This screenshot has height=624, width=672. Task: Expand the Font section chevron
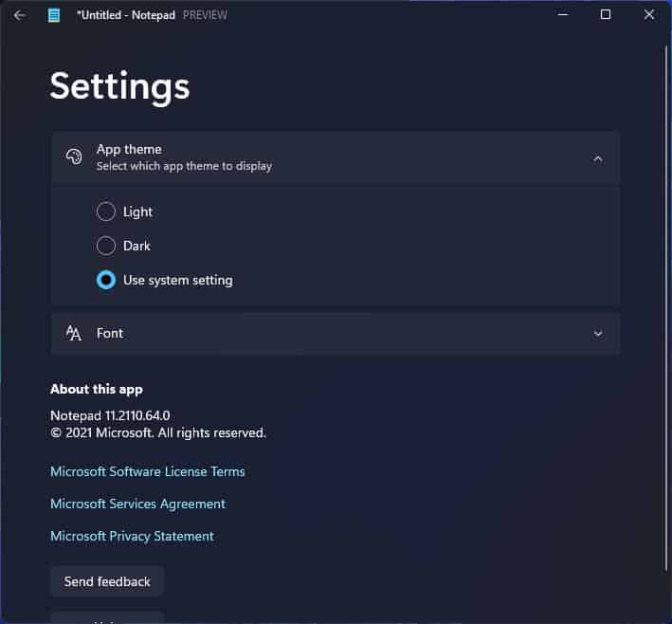598,334
